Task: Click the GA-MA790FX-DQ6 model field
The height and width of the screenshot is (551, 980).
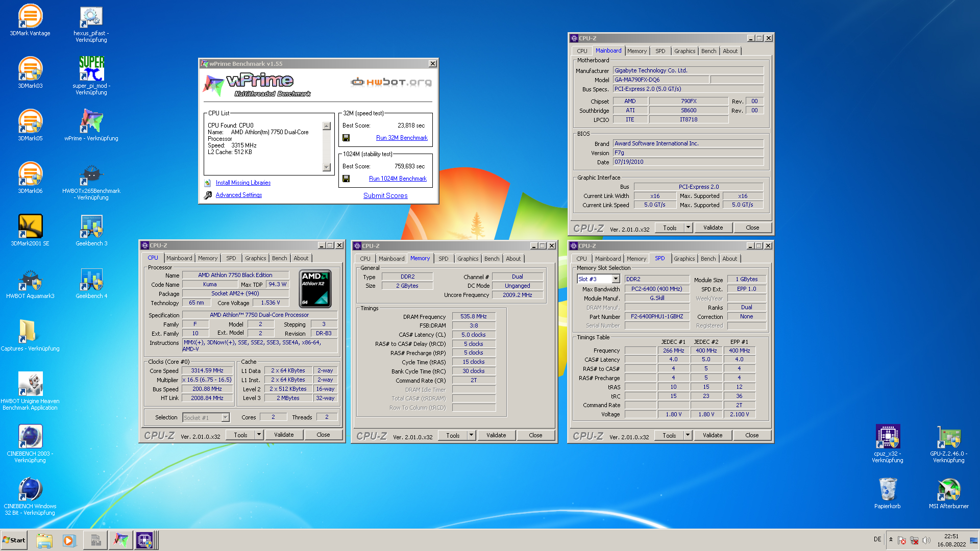Action: click(x=661, y=80)
